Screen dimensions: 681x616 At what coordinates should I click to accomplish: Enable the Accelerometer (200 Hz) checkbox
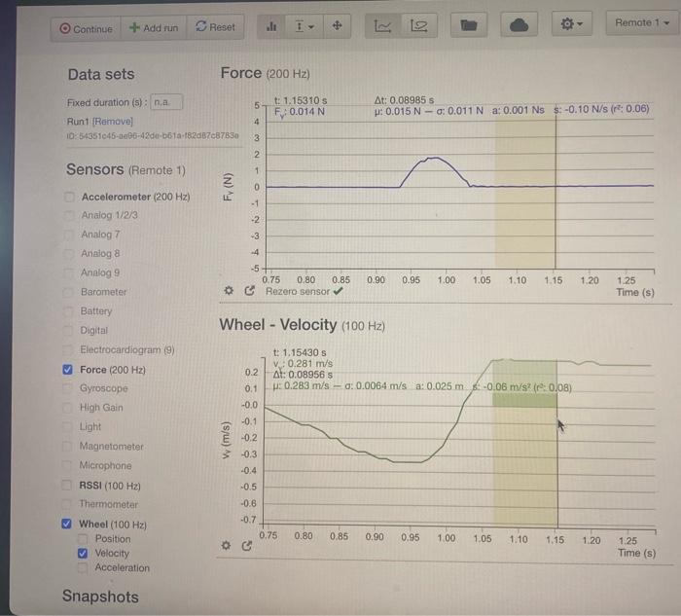tap(69, 197)
